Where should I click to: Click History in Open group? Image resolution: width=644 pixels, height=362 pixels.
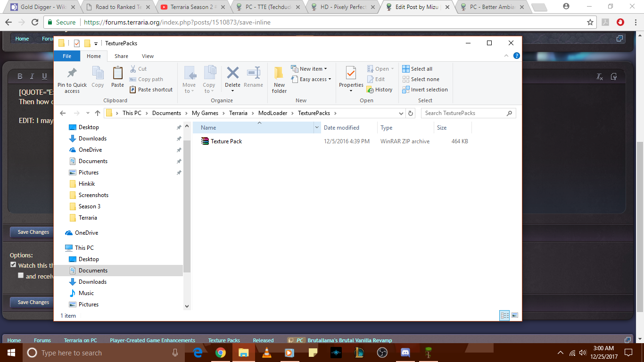coord(380,90)
